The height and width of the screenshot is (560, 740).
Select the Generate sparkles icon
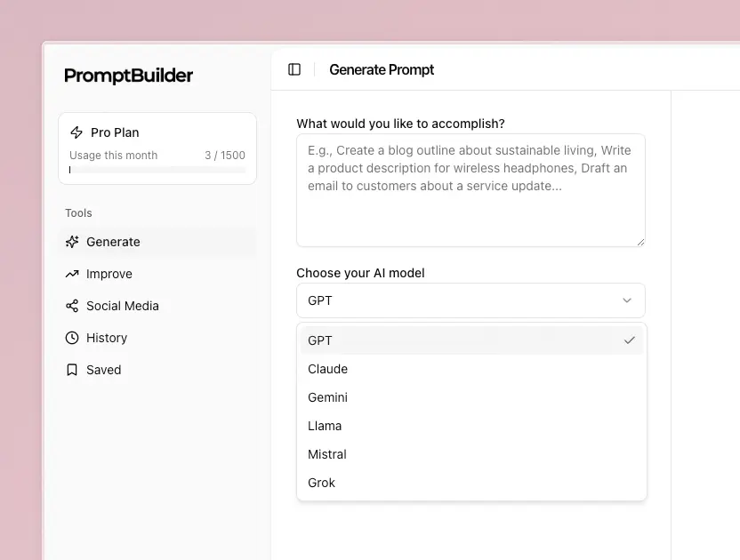(x=72, y=241)
